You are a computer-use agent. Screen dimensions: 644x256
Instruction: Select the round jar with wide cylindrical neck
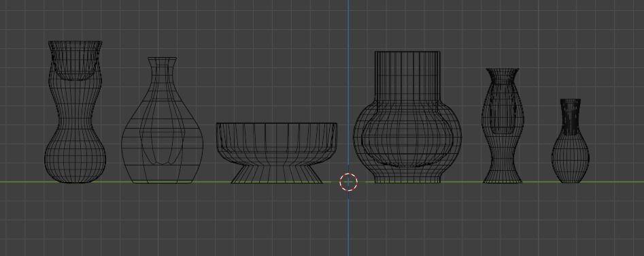coord(407,117)
